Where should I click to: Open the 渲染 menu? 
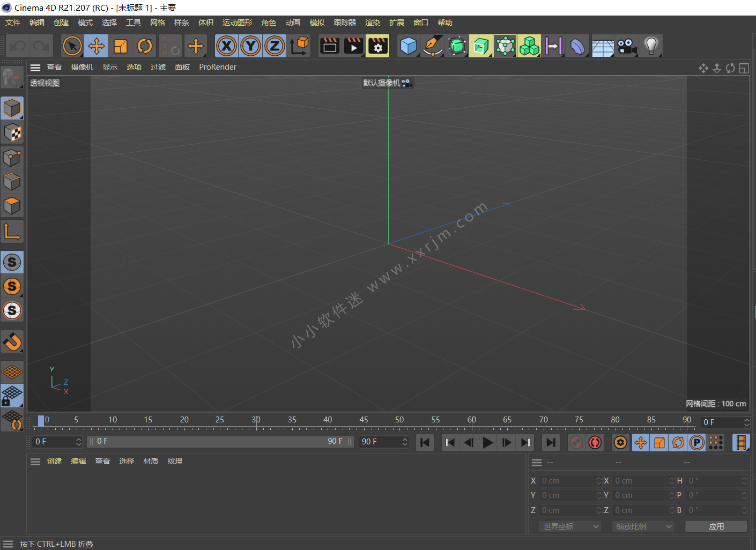click(x=373, y=23)
